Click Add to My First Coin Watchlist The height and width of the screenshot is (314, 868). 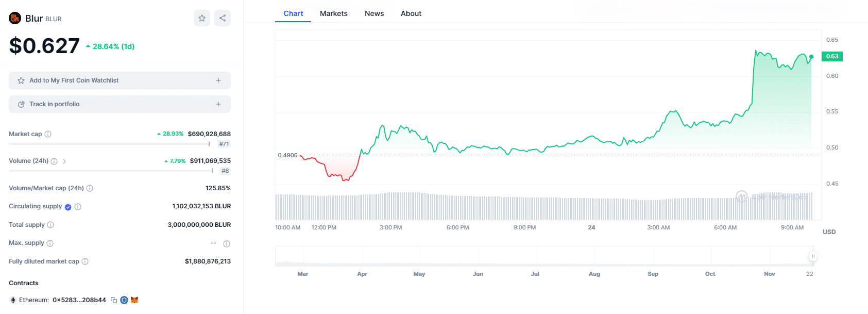74,80
